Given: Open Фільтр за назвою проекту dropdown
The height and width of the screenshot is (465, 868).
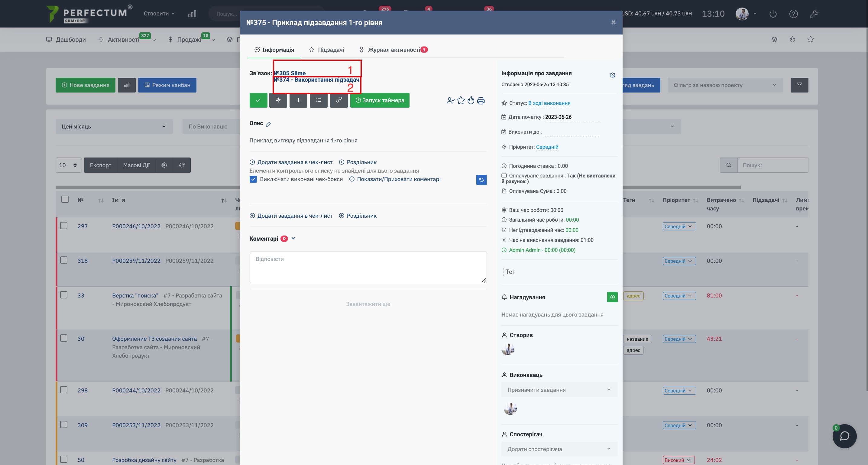Looking at the screenshot, I should (x=725, y=85).
